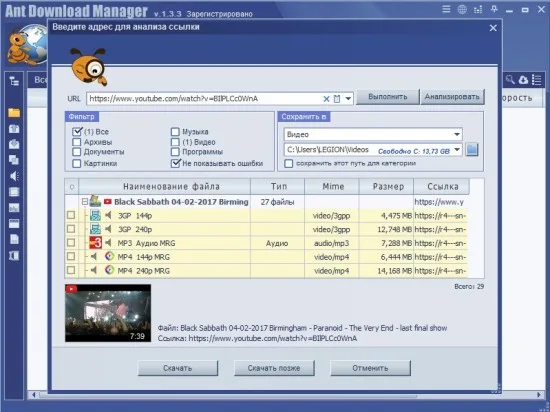Enable the Музыка filter checkbox
Viewport: 550px width, 412px height.
tap(175, 132)
